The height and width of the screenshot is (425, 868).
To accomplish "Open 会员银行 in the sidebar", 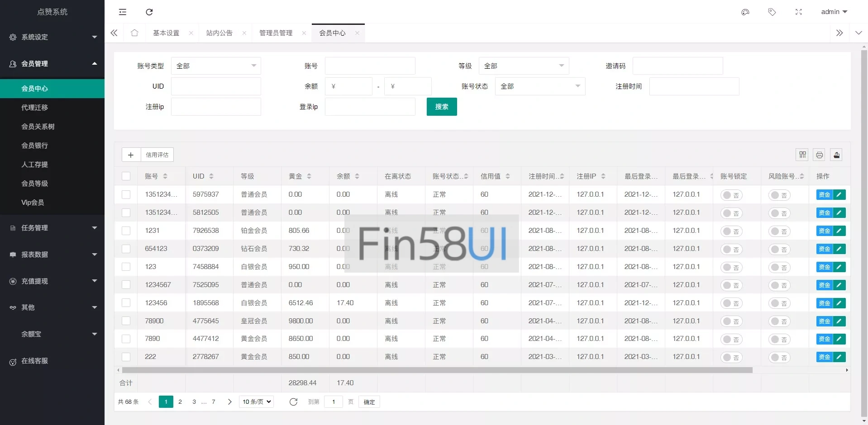I will tap(35, 146).
